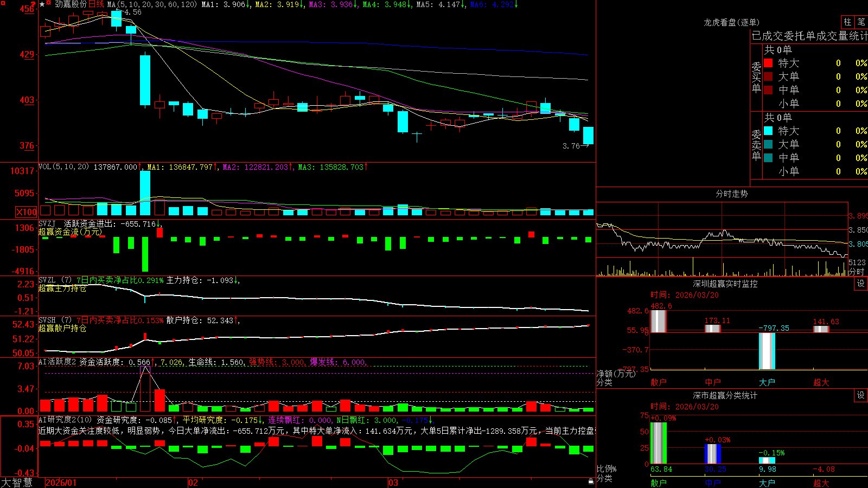The image size is (868, 488).
Task: Click the 456 price axis label
Action: (x=27, y=9)
